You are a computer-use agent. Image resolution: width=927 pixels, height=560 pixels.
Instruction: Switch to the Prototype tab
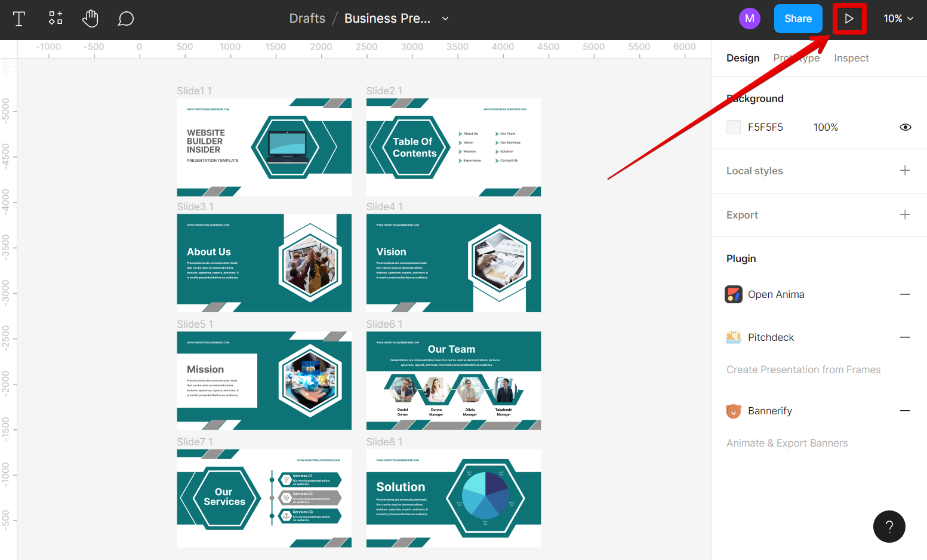[797, 57]
